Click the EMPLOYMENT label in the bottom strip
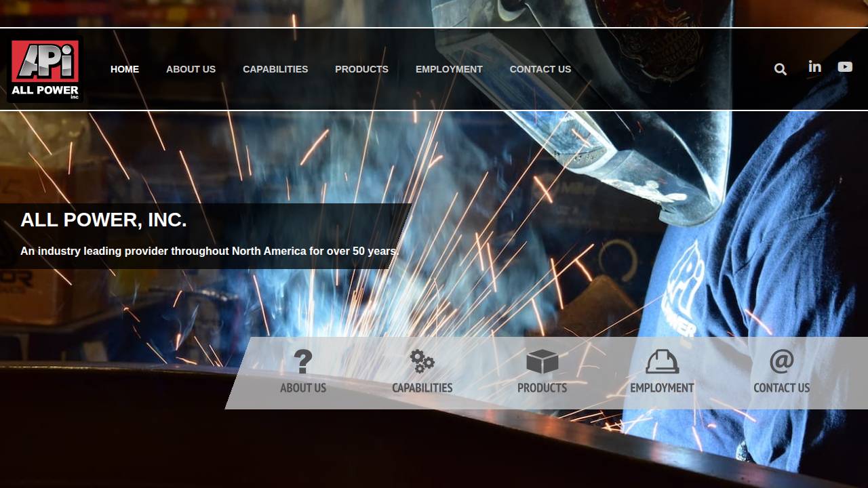Image resolution: width=868 pixels, height=488 pixels. (662, 388)
